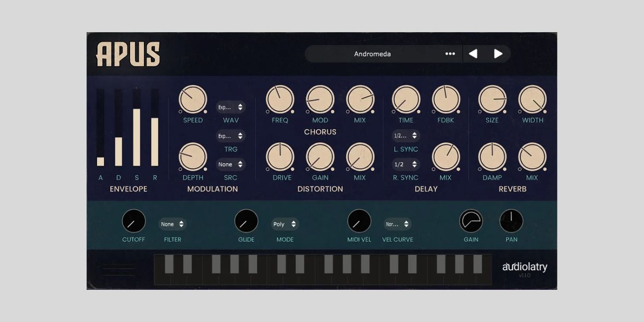Click the audiolatry brand logo
Image resolution: width=644 pixels, height=322 pixels.
click(524, 267)
